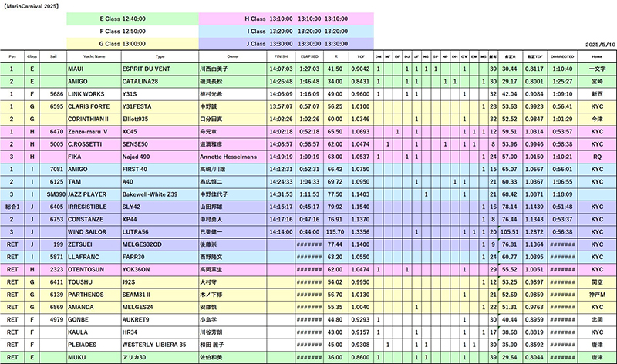Screen dimensions: 617x364
Task: Select corrected TCF 1.2872
Action: tap(534, 232)
